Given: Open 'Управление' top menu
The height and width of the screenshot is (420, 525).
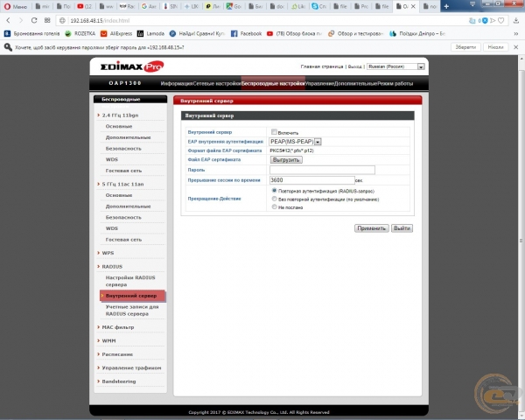Looking at the screenshot, I should click(319, 83).
